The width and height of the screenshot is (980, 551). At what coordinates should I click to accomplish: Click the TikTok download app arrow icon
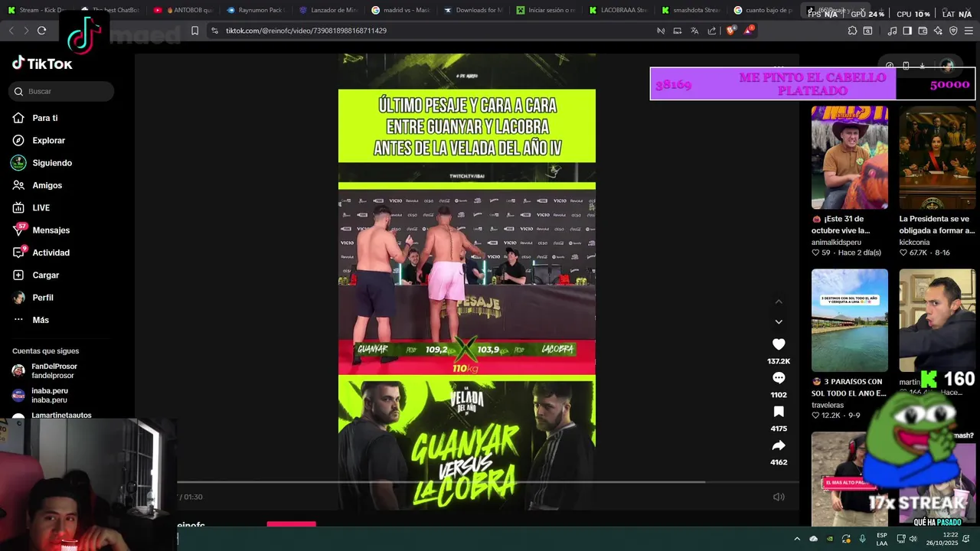923,66
